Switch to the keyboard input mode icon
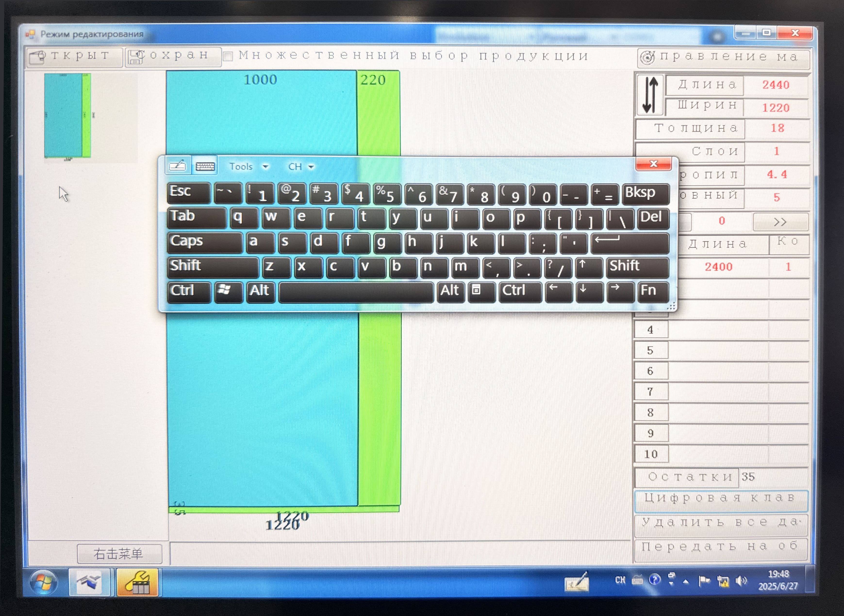The width and height of the screenshot is (844, 616). point(205,166)
